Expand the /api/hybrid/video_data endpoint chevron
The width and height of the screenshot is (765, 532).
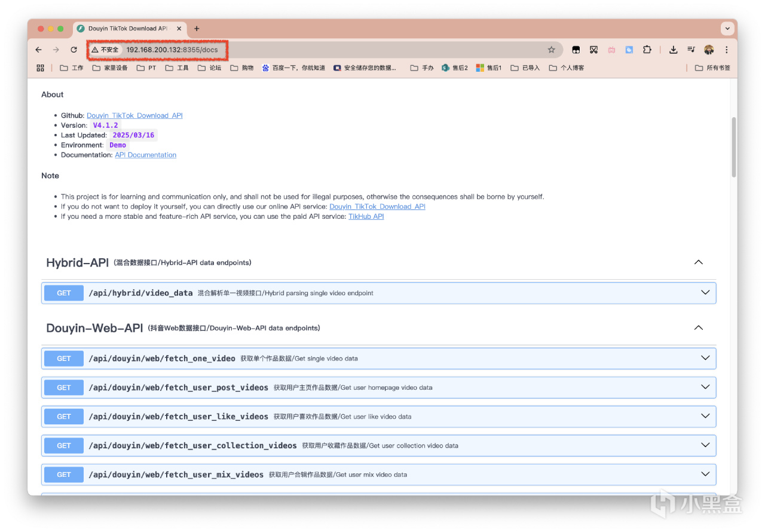click(705, 293)
